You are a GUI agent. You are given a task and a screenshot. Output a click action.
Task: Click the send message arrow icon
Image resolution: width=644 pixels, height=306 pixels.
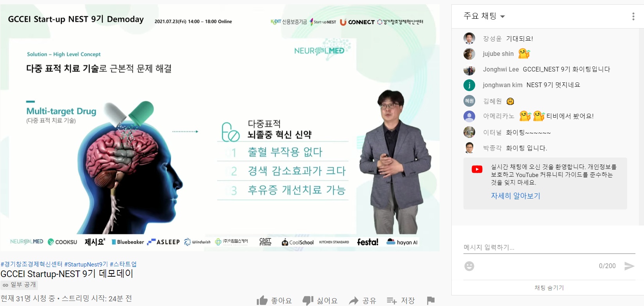tap(629, 266)
